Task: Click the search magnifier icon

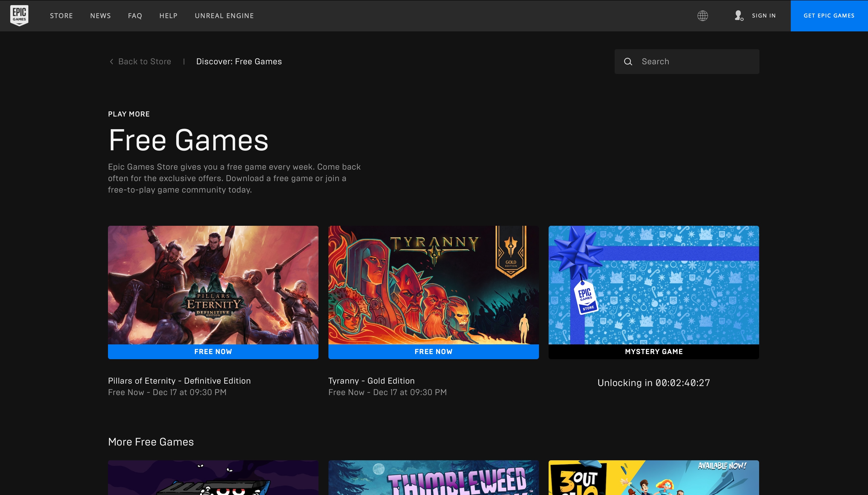Action: 628,62
